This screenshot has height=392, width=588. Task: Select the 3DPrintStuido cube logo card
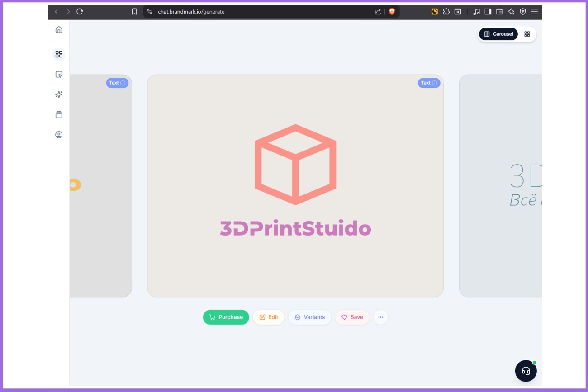295,185
